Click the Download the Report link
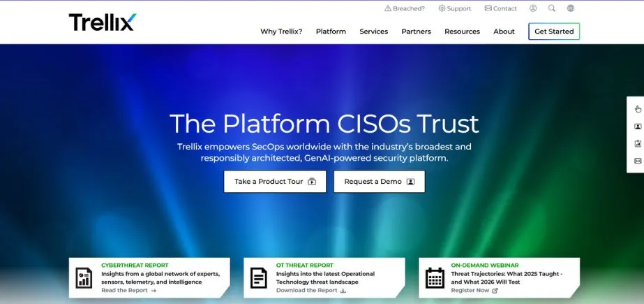This screenshot has width=644, height=304. point(306,291)
